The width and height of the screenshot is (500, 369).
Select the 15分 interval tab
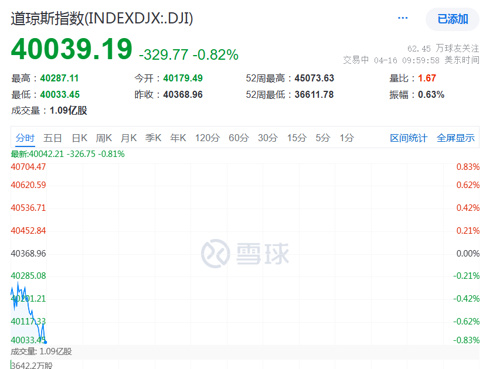point(297,138)
